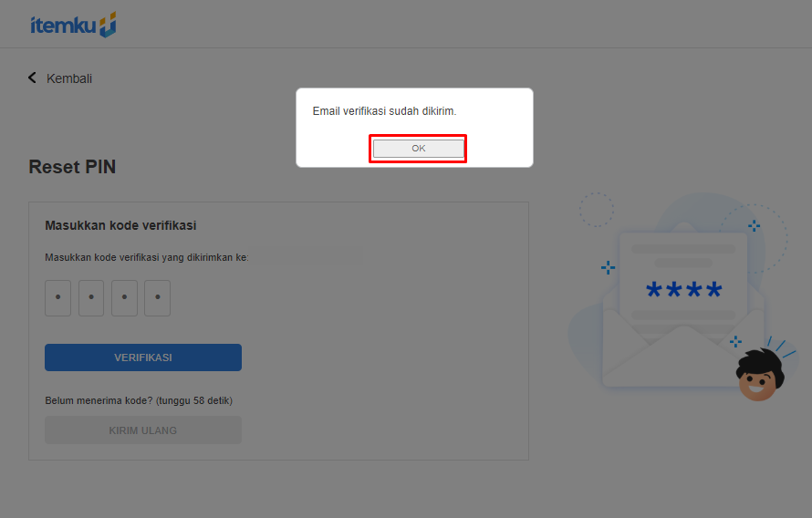Click the greyed-out KIRIM ULANG button

pos(143,430)
